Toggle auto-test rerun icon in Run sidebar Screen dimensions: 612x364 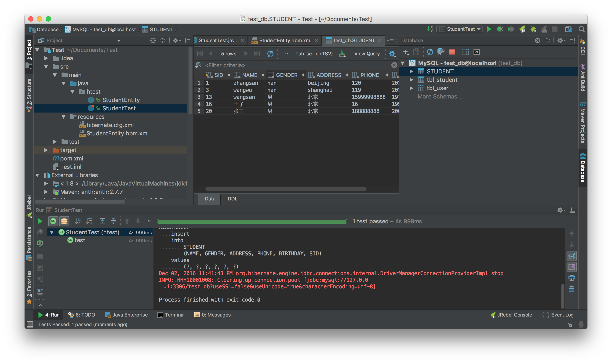click(40, 243)
